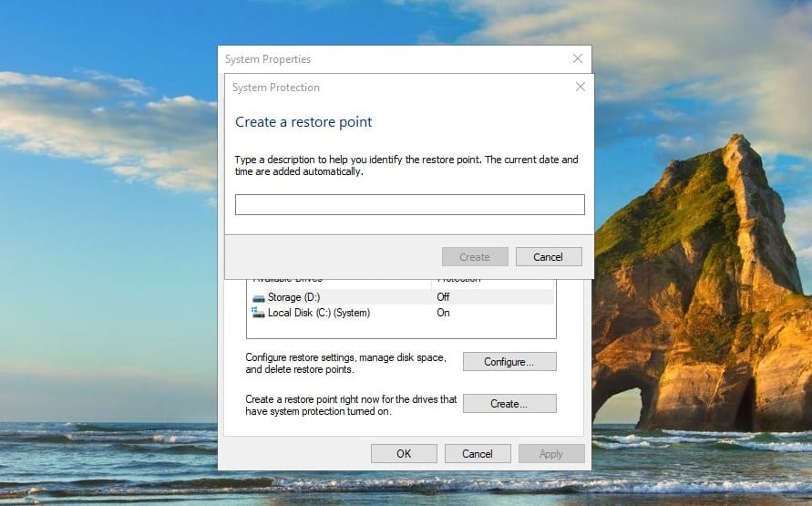Click the System Protection title bar
The image size is (812, 506).
tap(383, 88)
